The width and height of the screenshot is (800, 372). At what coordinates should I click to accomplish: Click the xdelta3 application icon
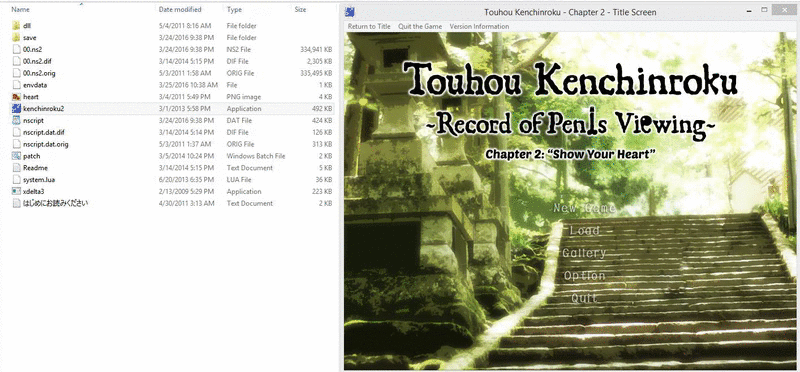[x=15, y=191]
